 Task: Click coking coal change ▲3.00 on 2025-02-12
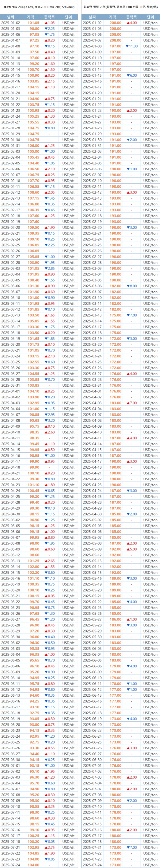132,192
